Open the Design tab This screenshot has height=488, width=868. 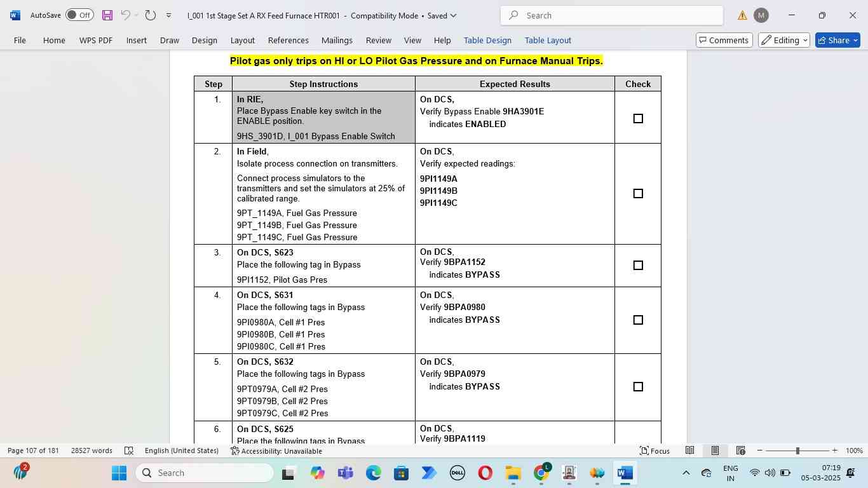205,40
